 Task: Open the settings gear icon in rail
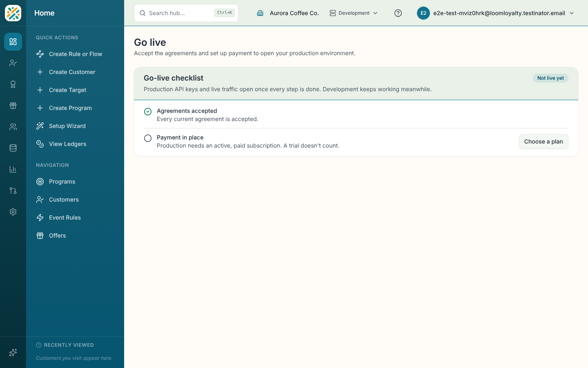coord(13,212)
